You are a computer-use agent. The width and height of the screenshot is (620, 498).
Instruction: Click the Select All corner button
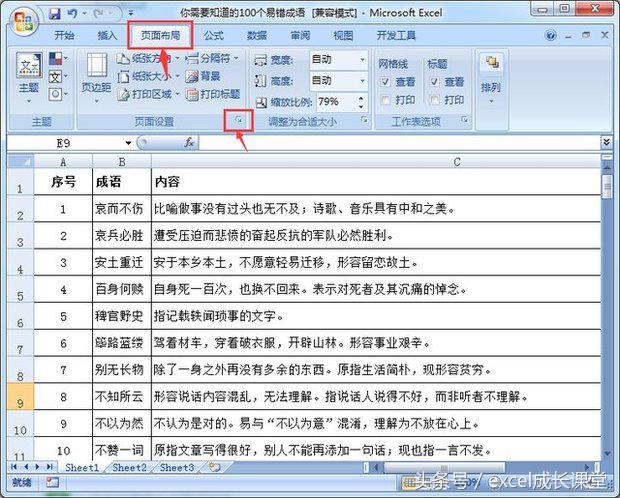coord(20,161)
